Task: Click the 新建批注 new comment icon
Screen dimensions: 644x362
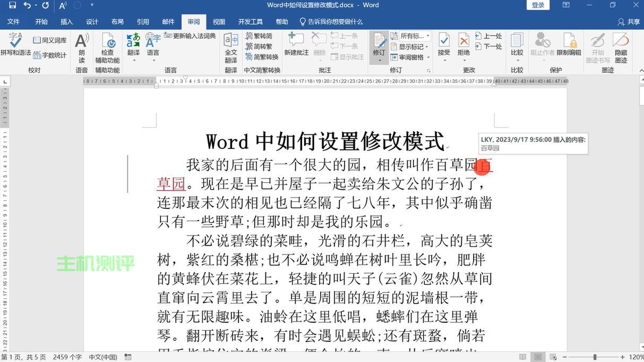Action: (296, 40)
